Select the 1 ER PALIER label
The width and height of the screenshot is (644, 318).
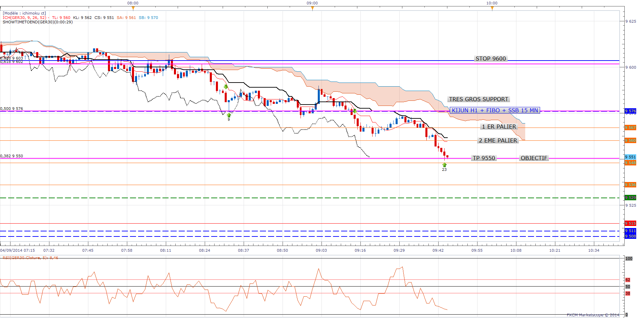point(499,127)
